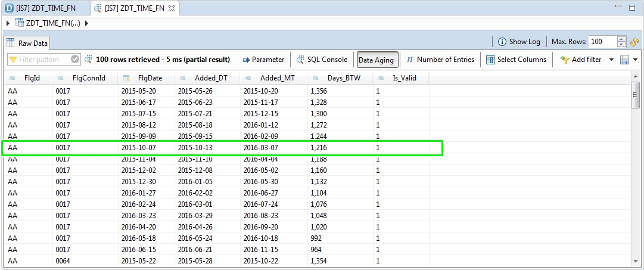The image size is (644, 270).
Task: Expand the breadcrumb arrow after ZDT_TIME_FN(...)
Action: pyautogui.click(x=86, y=23)
